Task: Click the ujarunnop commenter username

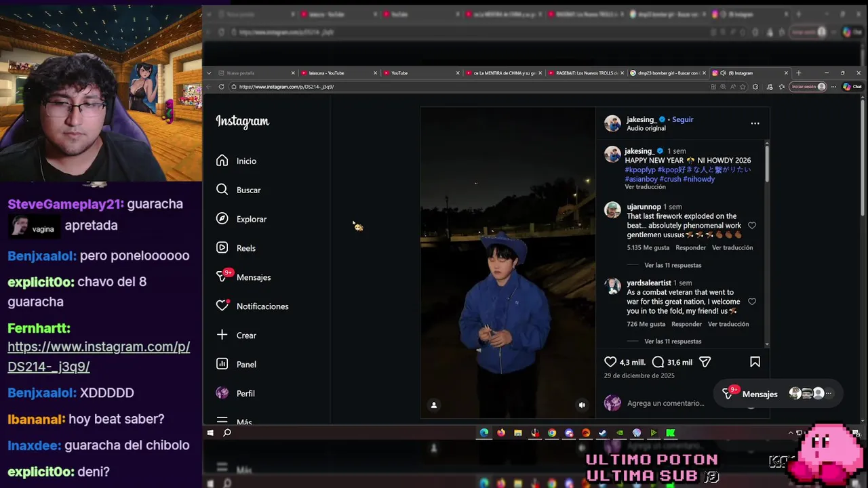Action: pos(644,207)
